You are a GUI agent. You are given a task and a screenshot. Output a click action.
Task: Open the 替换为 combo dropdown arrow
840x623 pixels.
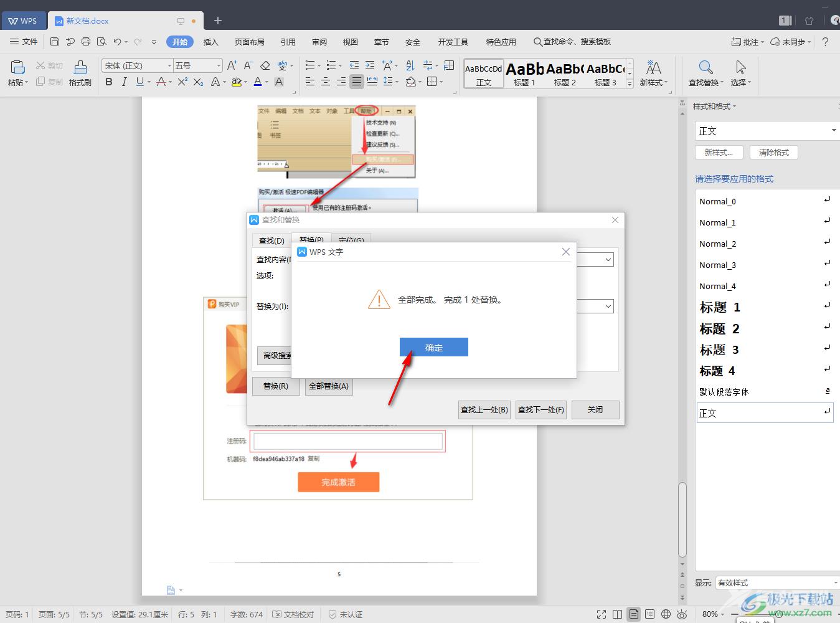pos(608,306)
